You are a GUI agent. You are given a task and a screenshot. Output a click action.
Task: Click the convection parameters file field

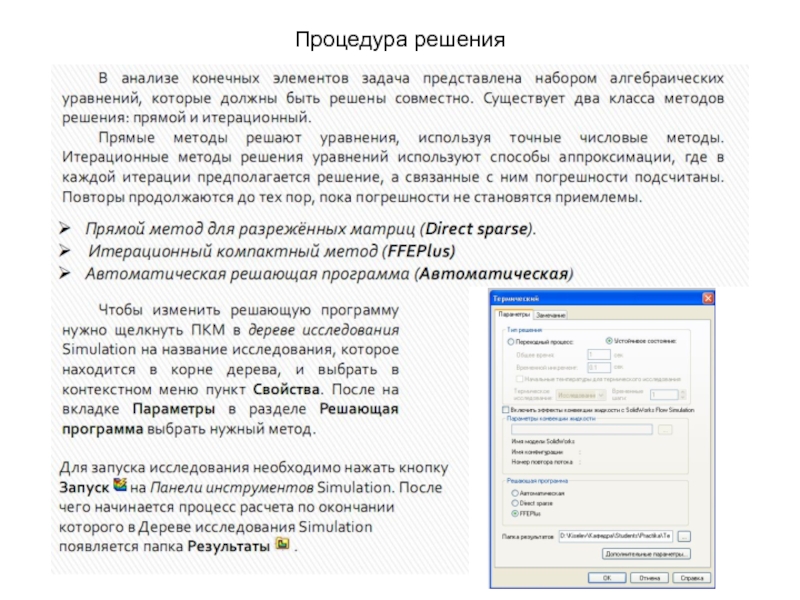[x=582, y=430]
